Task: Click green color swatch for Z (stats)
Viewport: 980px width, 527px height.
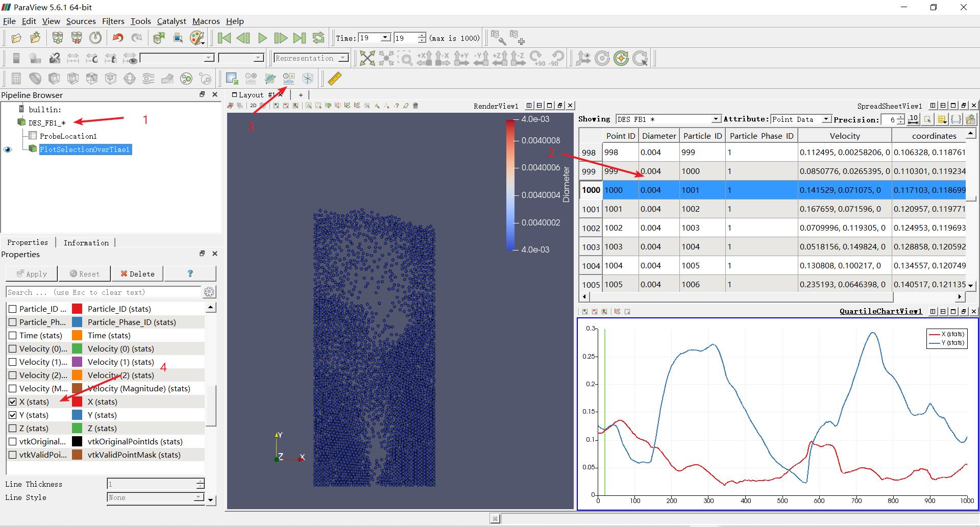Action: (x=77, y=429)
